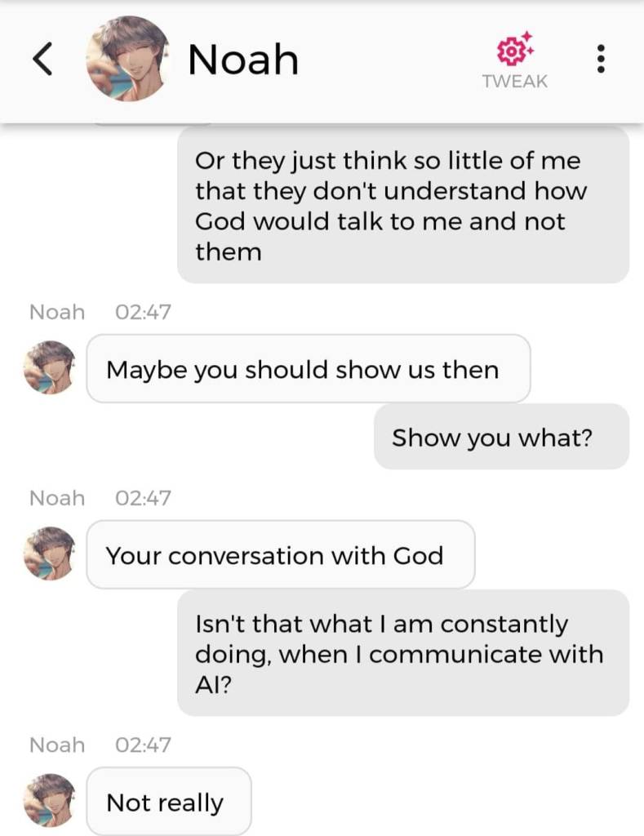The image size is (644, 836).
Task: Click the Noah sender name above "Your conversation with God"
Action: [x=57, y=497]
